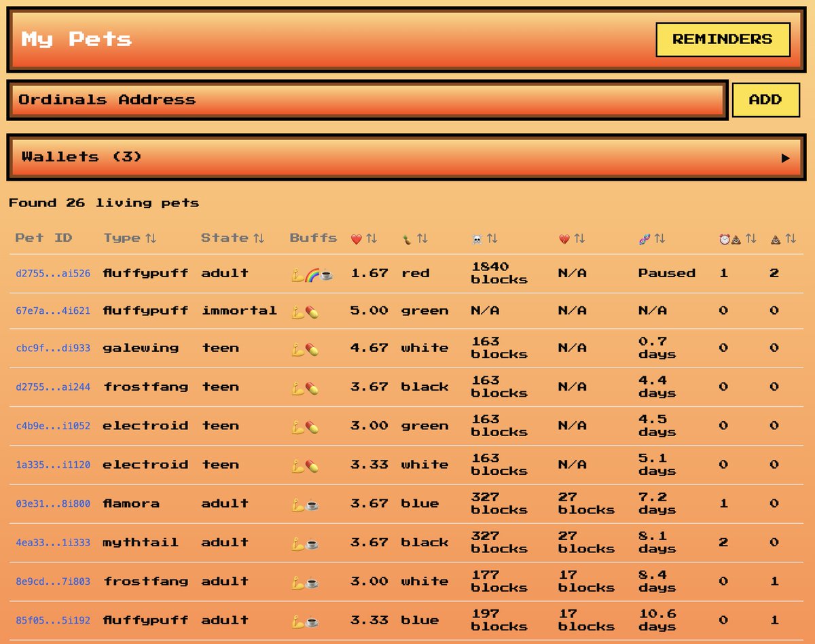
Task: Sort by Type column arrows
Action: pyautogui.click(x=151, y=238)
